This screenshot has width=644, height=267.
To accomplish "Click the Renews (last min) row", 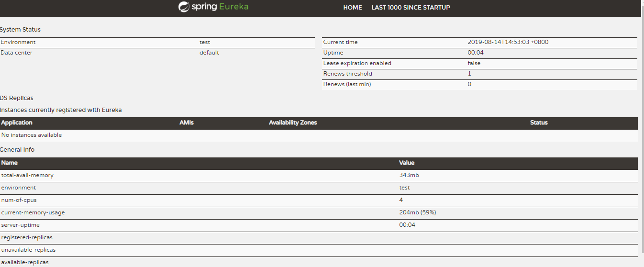I will (480, 84).
